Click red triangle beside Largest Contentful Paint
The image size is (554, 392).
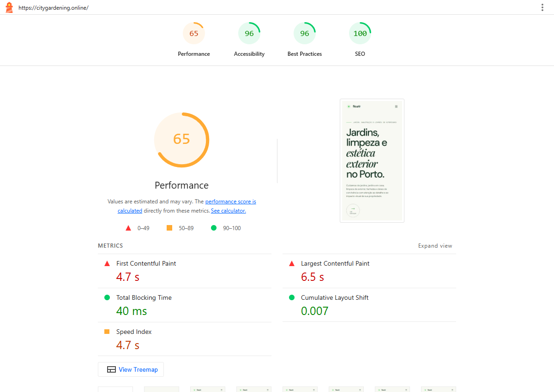292,264
